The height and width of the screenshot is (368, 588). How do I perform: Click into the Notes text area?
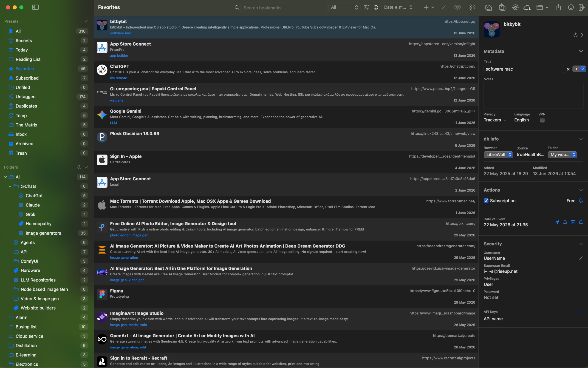533,95
